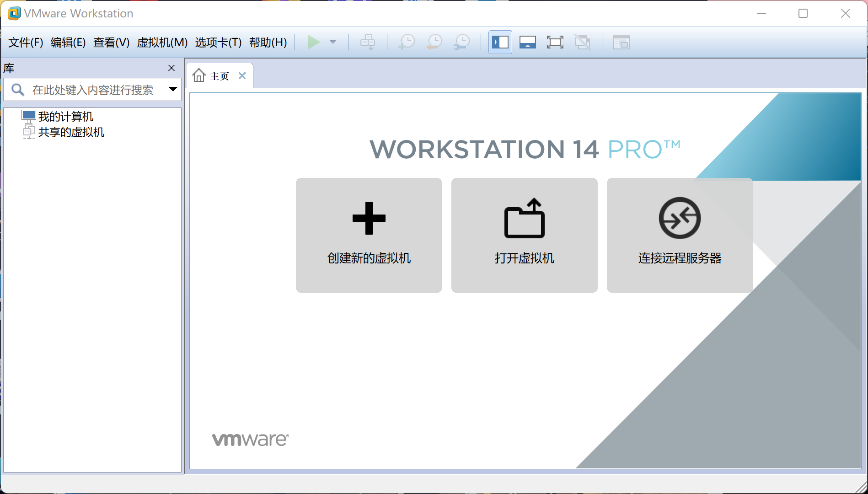Close the 库 library panel
Image resolution: width=868 pixels, height=494 pixels.
point(171,68)
